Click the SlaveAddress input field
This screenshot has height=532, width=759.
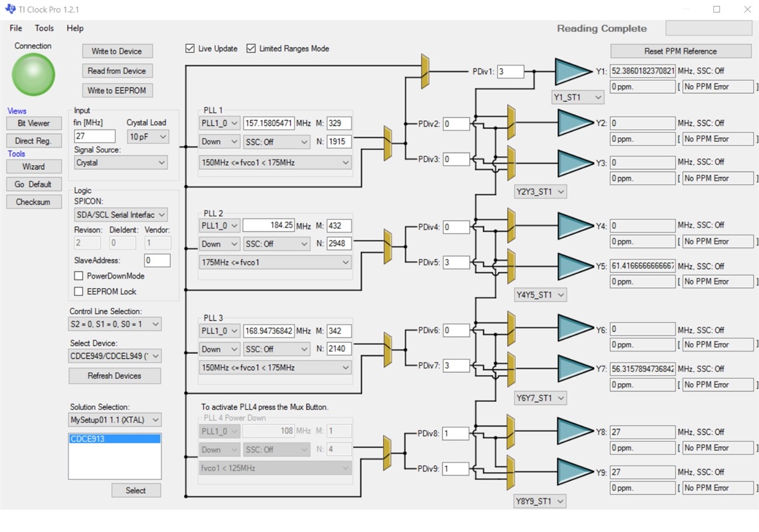(x=157, y=260)
